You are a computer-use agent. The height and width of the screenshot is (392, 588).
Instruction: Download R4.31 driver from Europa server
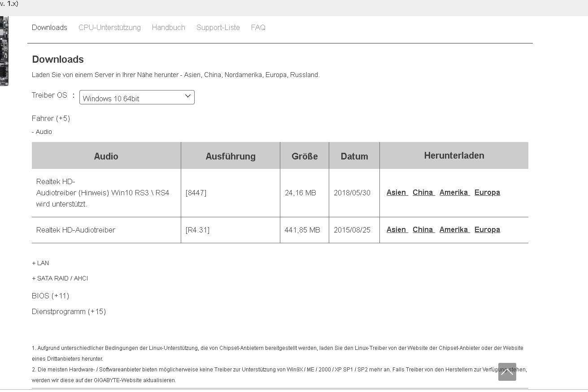click(x=487, y=229)
